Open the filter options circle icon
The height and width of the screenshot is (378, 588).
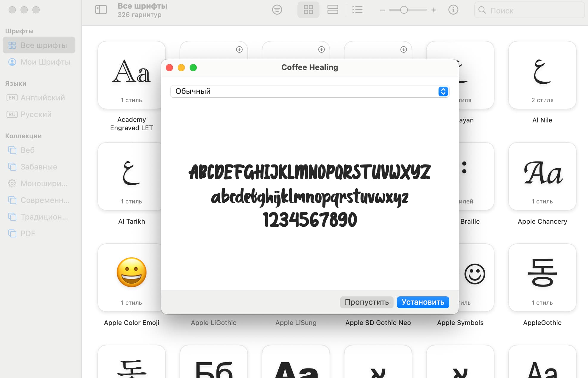[277, 10]
